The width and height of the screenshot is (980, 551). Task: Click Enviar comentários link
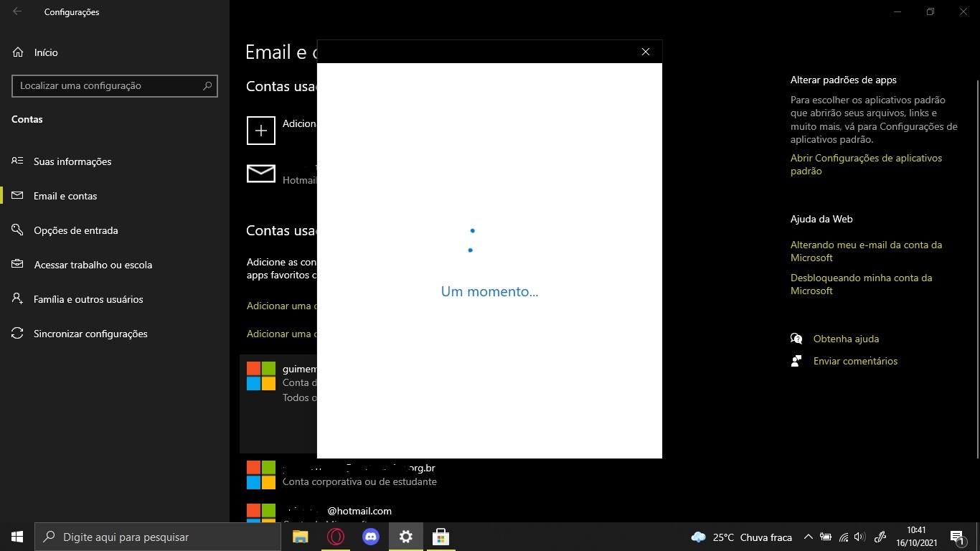(855, 361)
